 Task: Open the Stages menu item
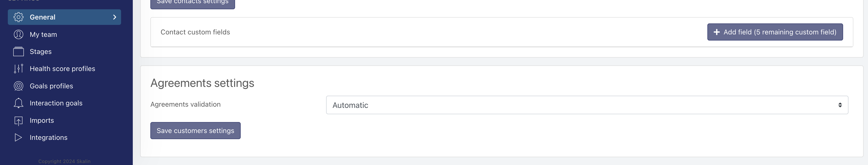pyautogui.click(x=41, y=52)
